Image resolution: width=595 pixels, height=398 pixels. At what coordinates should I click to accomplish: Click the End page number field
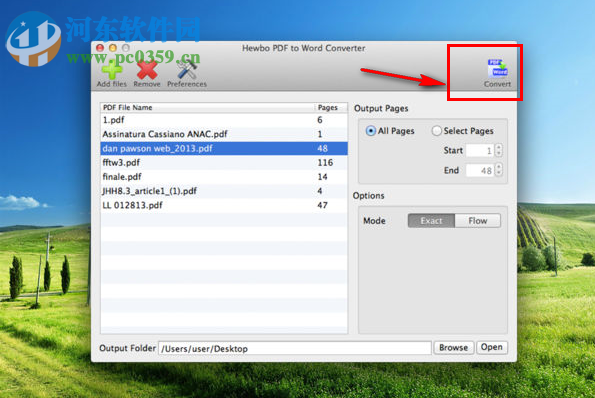(480, 170)
